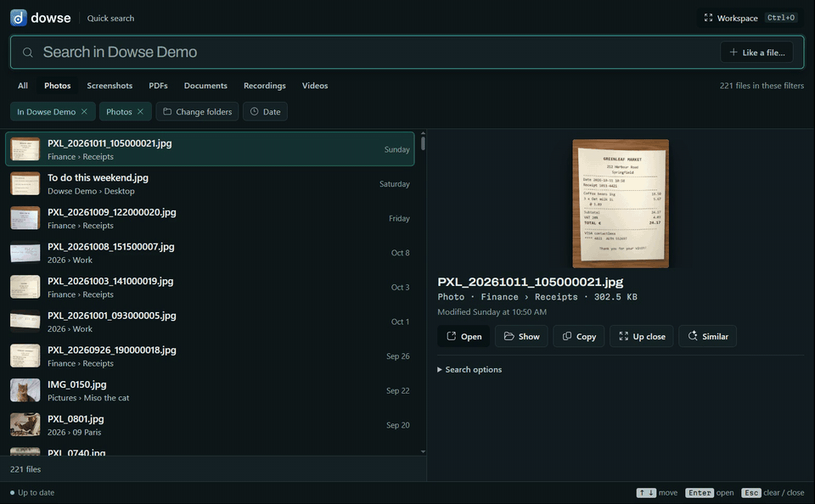This screenshot has height=504, width=815.
Task: Remove the Photos filter chip
Action: [x=140, y=112]
